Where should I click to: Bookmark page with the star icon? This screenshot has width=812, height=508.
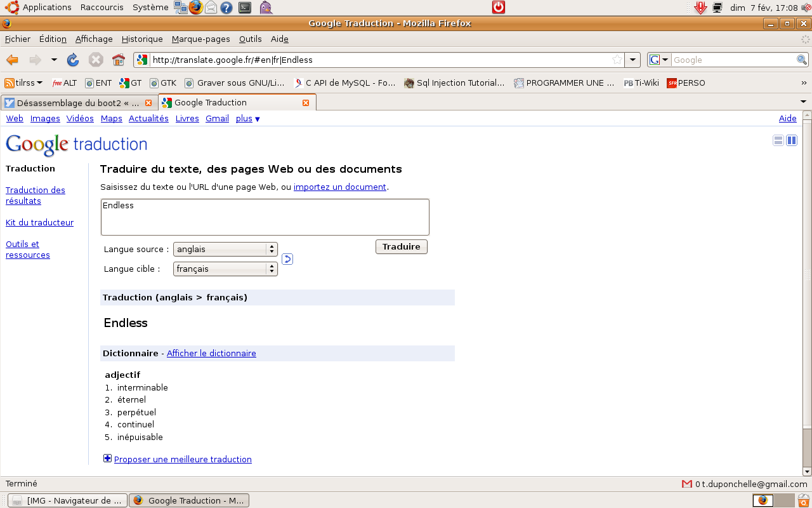tap(617, 60)
